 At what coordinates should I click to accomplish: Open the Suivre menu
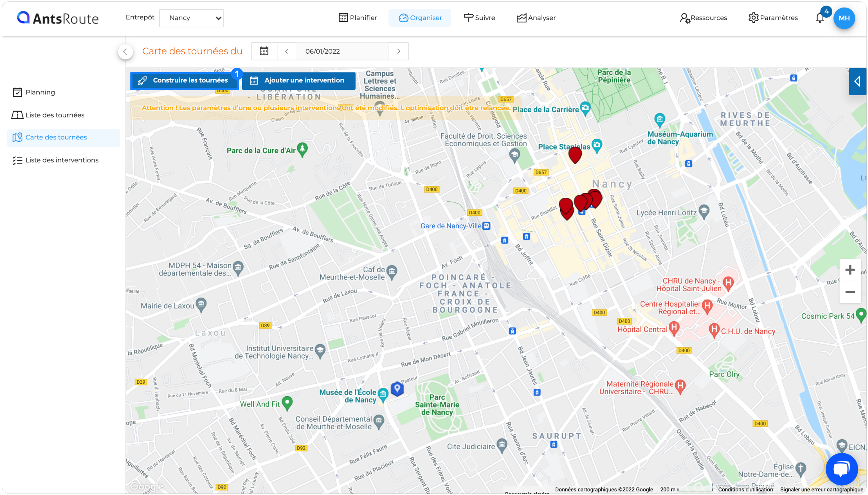point(479,18)
